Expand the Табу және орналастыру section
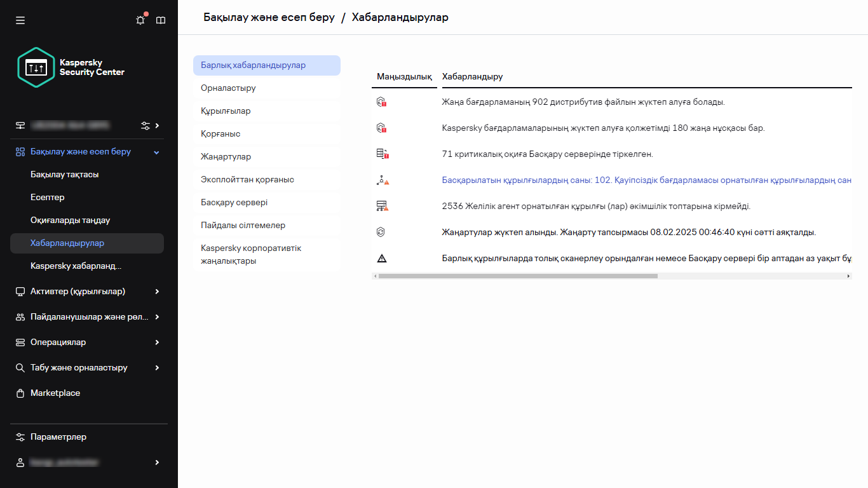This screenshot has height=488, width=868. coord(156,367)
